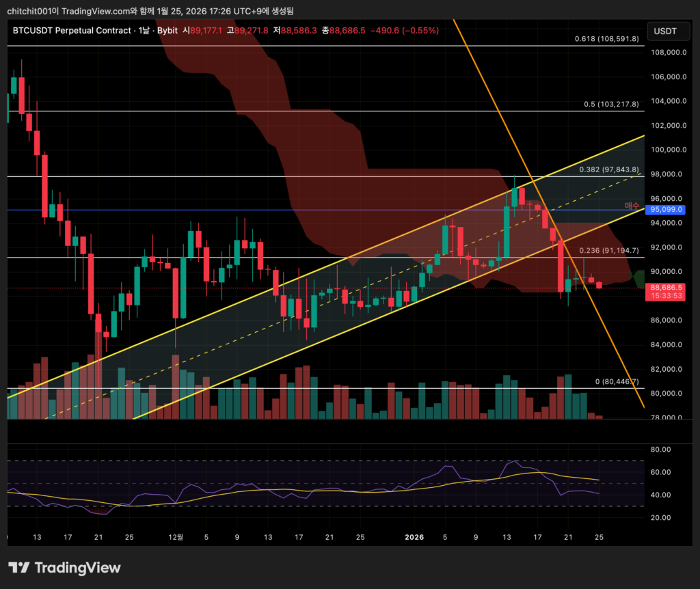Click the TradingView logo icon
The width and height of the screenshot is (700, 589).
tap(19, 568)
